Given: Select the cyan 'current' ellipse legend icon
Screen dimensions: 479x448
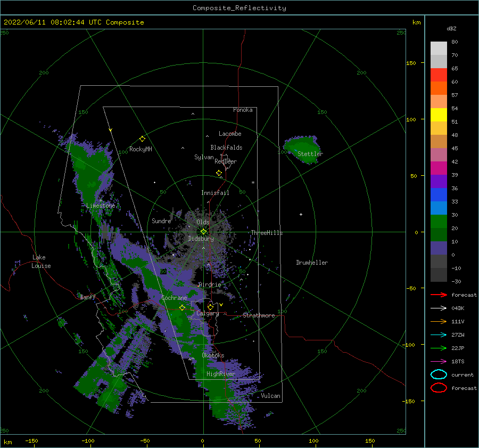Looking at the screenshot, I should click(x=439, y=374).
